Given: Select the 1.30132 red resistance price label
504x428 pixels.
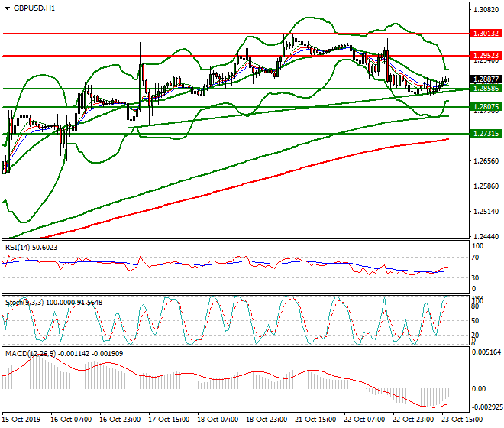Looking at the screenshot, I should (486, 34).
